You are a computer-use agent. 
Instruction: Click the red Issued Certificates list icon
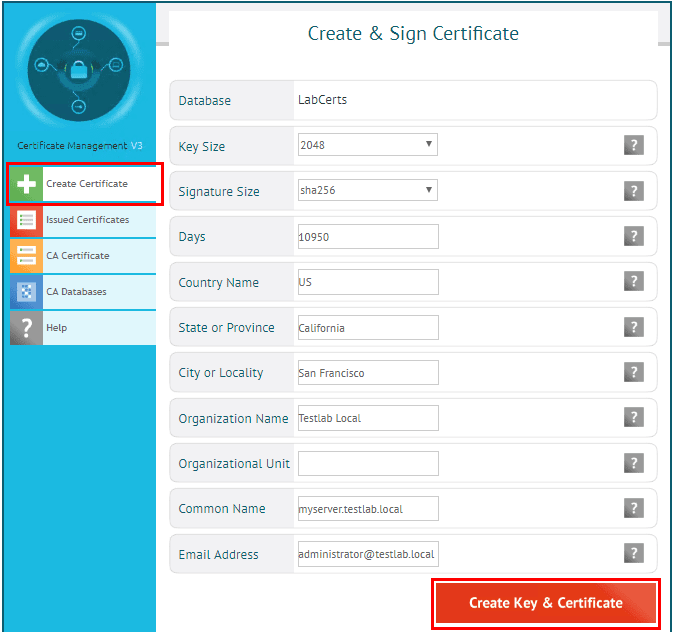[x=26, y=220]
